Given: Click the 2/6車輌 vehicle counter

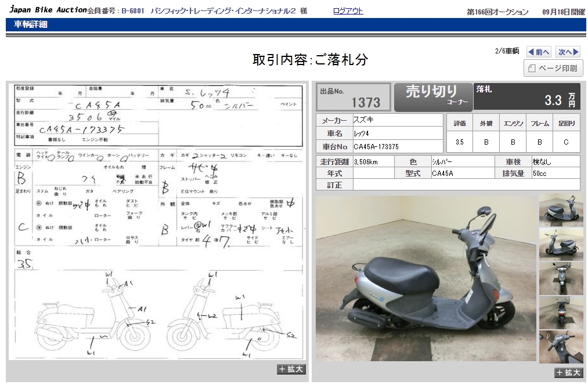Looking at the screenshot, I should coord(507,51).
